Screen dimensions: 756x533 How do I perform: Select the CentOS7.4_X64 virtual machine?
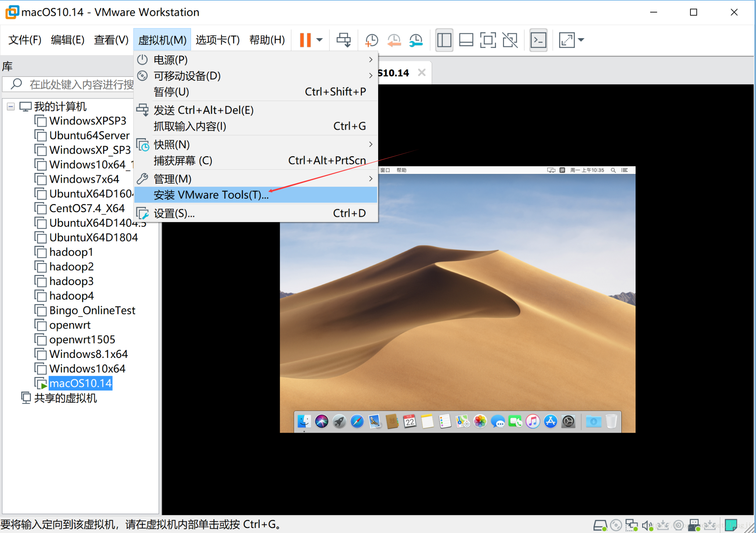coord(87,208)
